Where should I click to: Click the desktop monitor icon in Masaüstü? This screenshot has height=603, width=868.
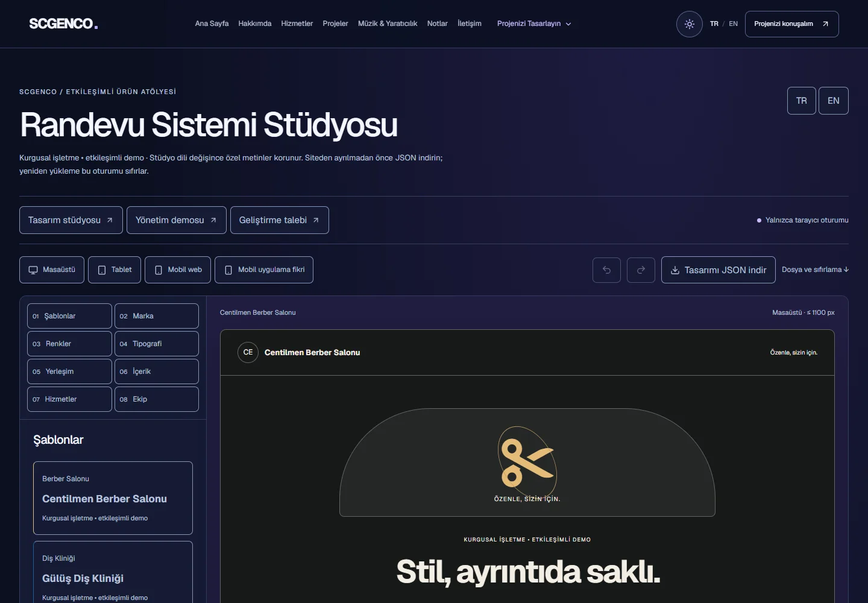click(x=33, y=270)
